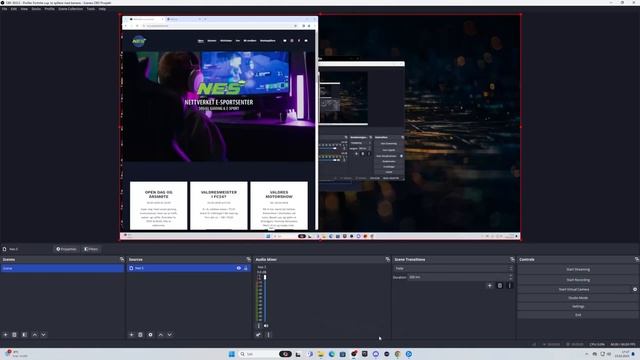Image resolution: width=640 pixels, height=360 pixels.
Task: Open the File menu
Action: [4, 9]
